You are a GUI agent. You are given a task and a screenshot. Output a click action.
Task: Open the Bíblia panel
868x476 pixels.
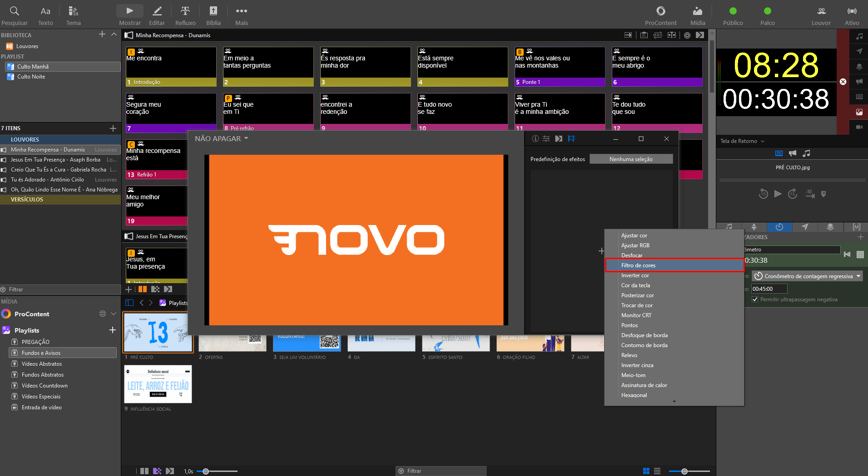click(213, 15)
